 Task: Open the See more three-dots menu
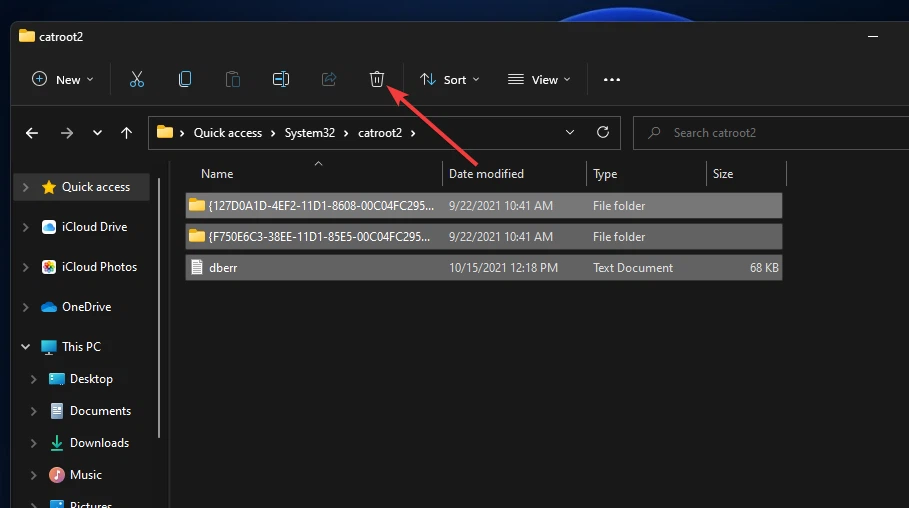pos(612,79)
